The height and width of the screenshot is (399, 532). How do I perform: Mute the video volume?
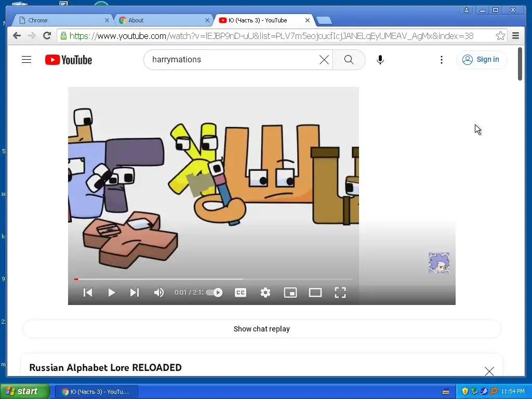click(159, 292)
